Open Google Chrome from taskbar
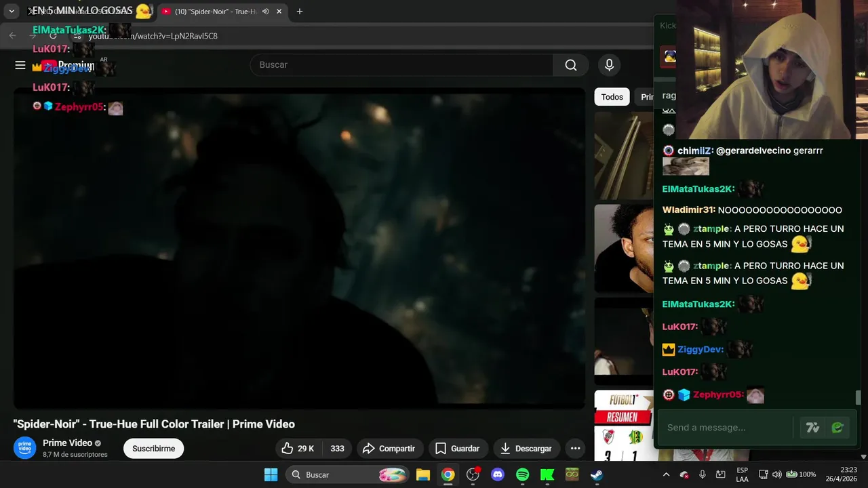This screenshot has width=868, height=488. (448, 474)
